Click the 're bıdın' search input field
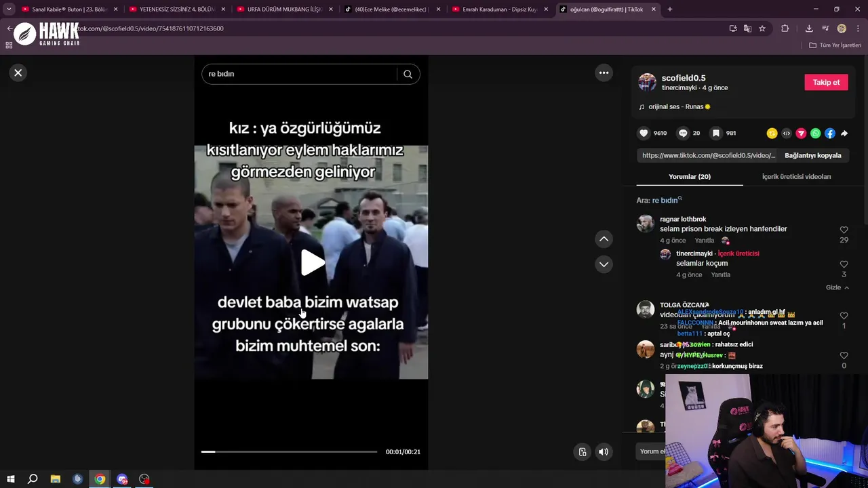The height and width of the screenshot is (488, 868). point(300,74)
